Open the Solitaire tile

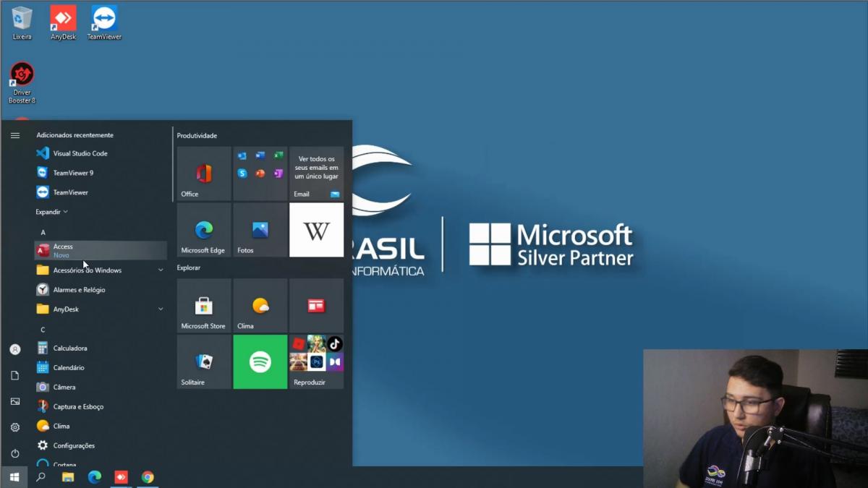204,361
